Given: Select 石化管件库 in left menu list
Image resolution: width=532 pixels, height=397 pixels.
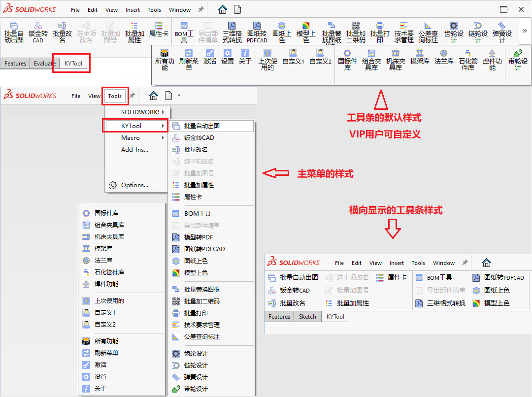Looking at the screenshot, I should (122, 272).
